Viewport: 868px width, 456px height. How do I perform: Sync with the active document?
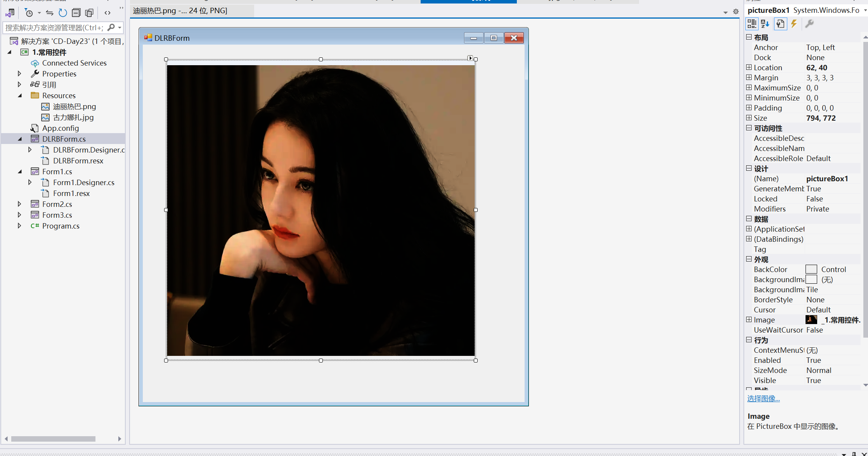point(50,13)
